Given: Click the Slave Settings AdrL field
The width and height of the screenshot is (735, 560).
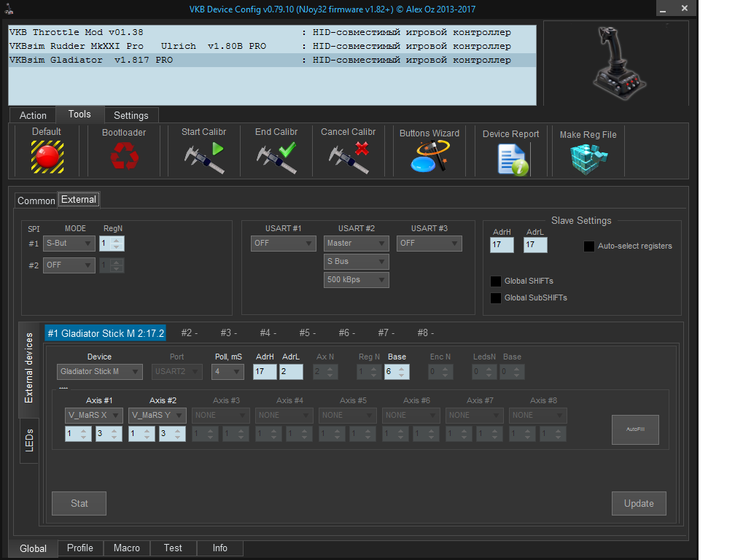Looking at the screenshot, I should (x=535, y=244).
